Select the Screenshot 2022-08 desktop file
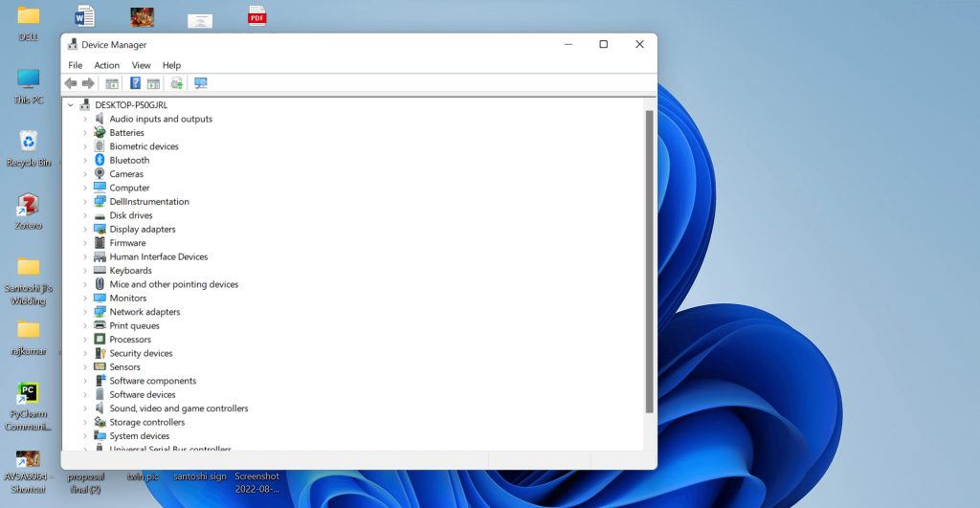This screenshot has height=508, width=980. click(256, 482)
